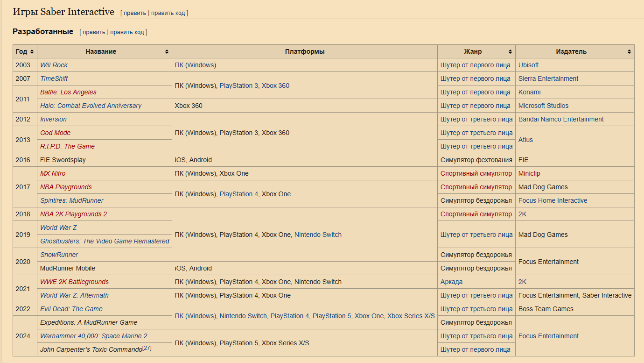Open Ghostbusters: The Video Game Remastered link
The height and width of the screenshot is (363, 644).
point(105,241)
